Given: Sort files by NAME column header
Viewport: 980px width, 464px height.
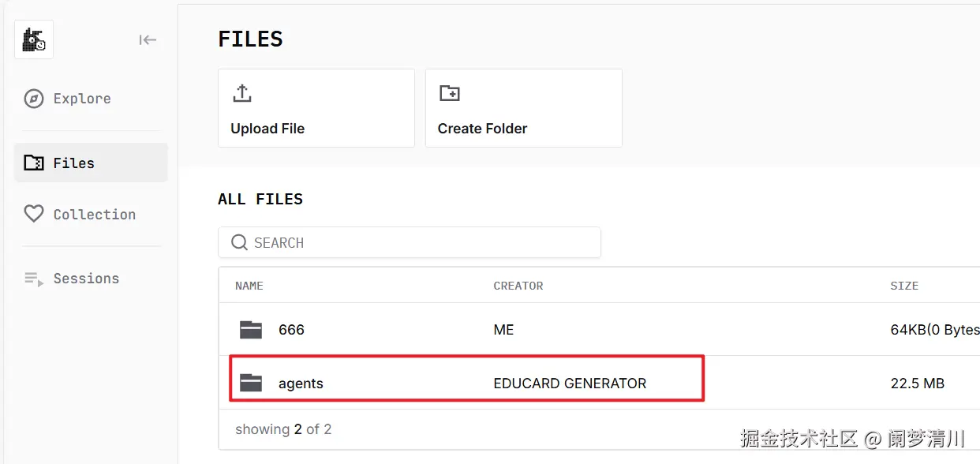Looking at the screenshot, I should point(249,286).
